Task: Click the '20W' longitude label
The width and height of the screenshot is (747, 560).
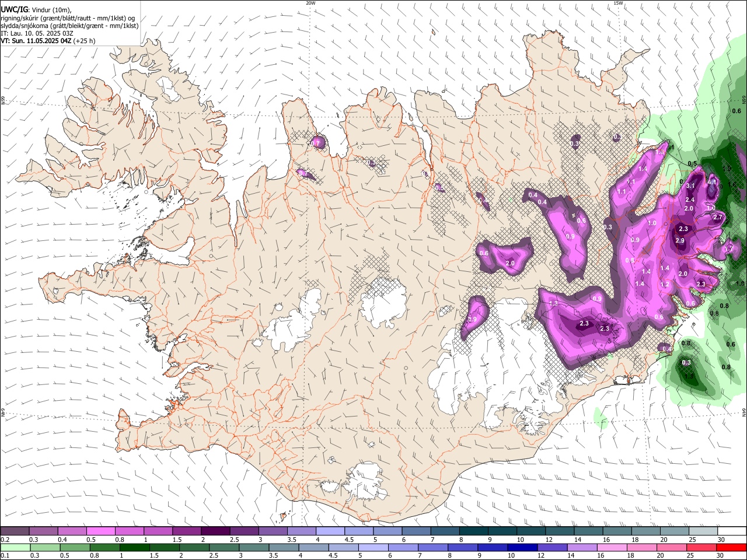Action: coord(310,3)
